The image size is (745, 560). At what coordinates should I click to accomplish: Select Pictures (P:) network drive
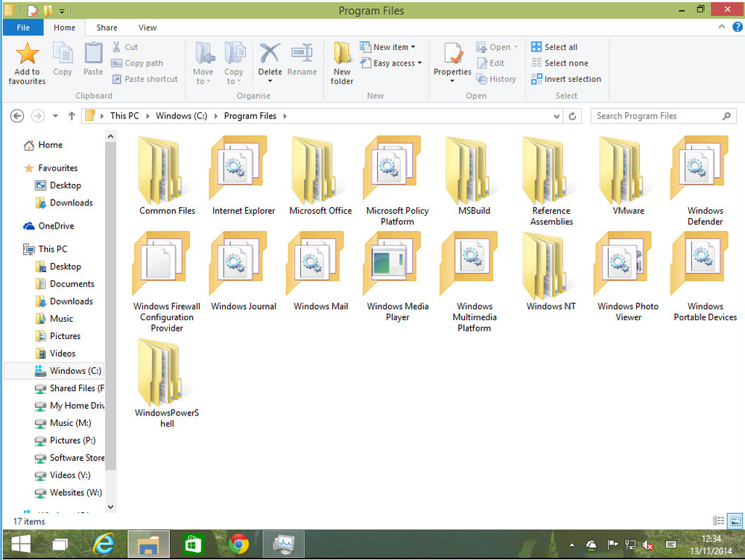(65, 440)
